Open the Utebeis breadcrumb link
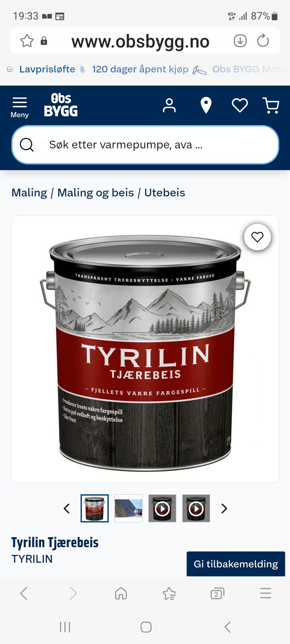The width and height of the screenshot is (290, 644). pos(165,193)
